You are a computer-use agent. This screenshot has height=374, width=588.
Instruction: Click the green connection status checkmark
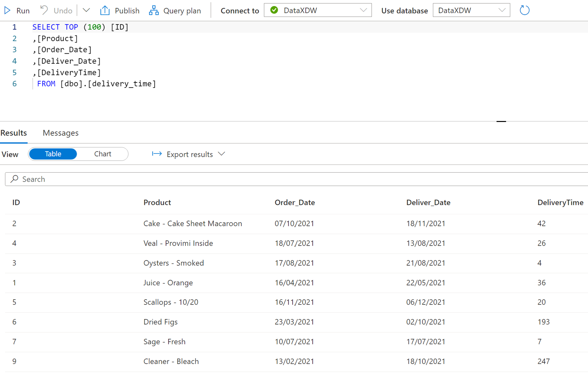(274, 10)
